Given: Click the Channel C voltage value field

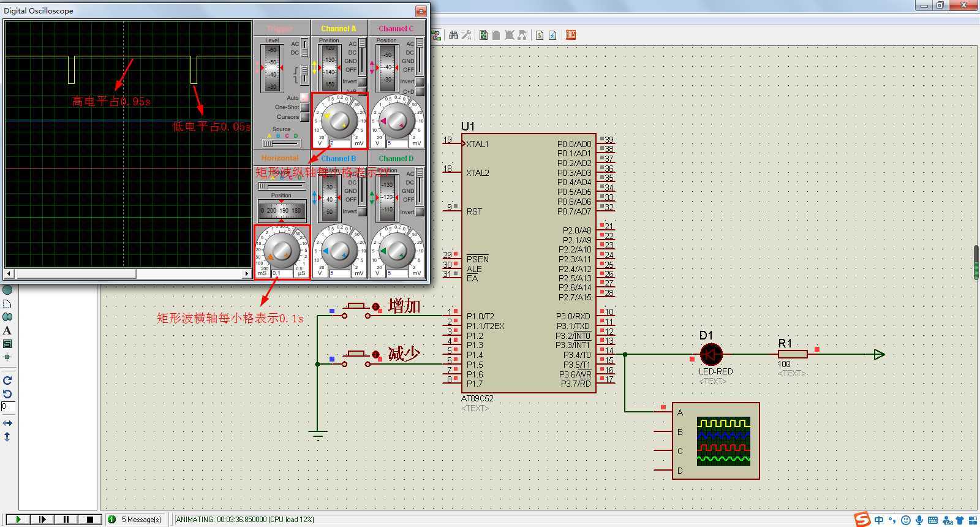Looking at the screenshot, I should tap(398, 143).
